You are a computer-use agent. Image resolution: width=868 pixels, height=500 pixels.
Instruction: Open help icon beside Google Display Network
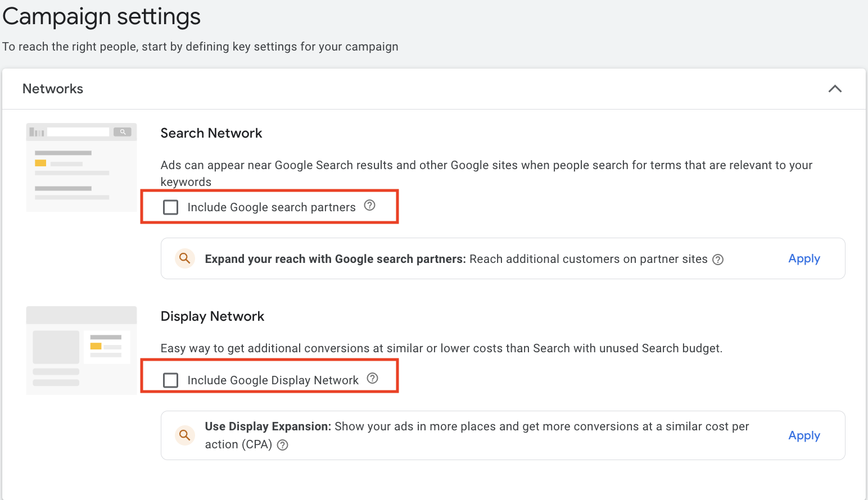[372, 378]
